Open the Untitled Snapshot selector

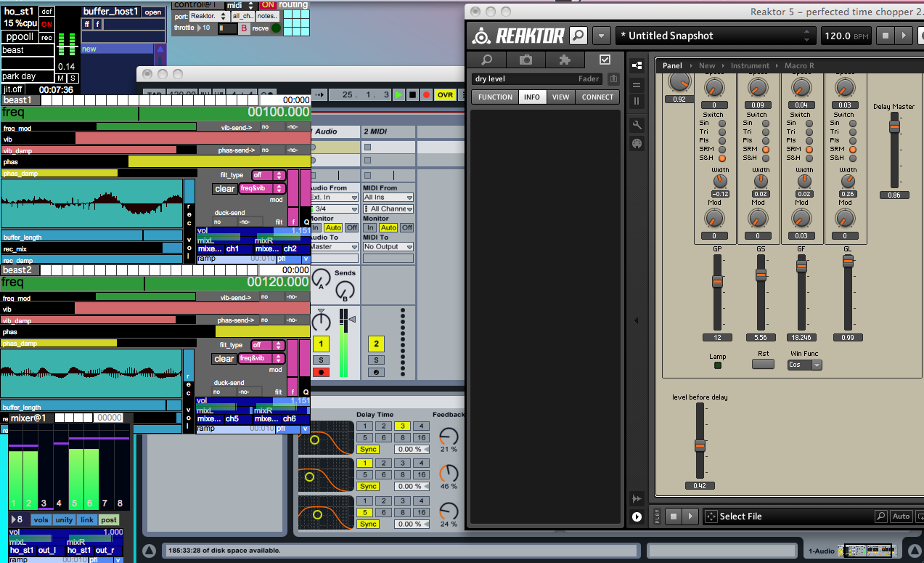click(x=716, y=36)
